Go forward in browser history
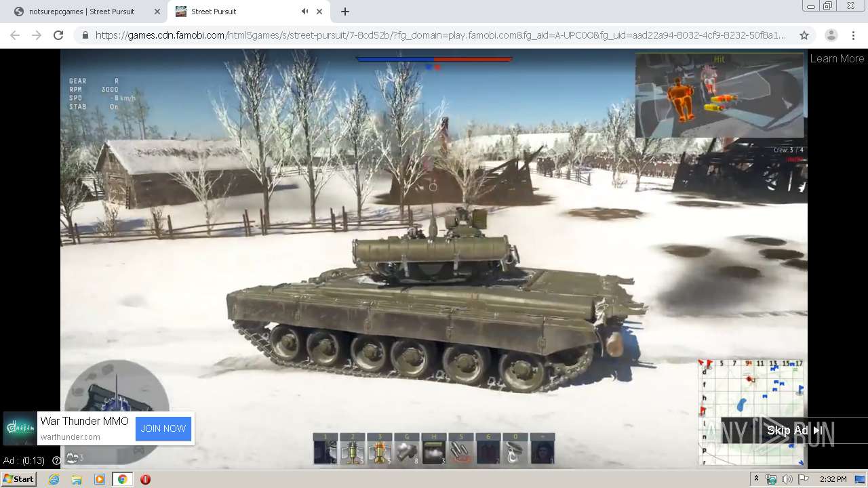 (x=37, y=35)
